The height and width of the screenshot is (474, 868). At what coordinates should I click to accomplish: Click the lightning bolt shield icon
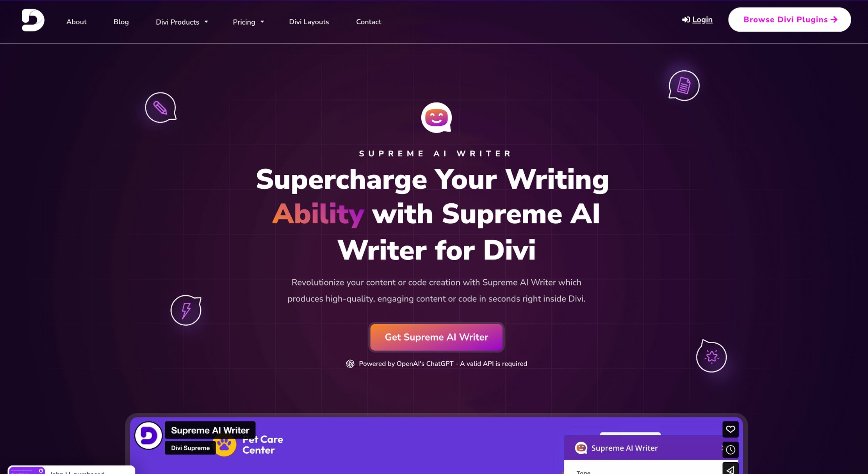point(186,309)
